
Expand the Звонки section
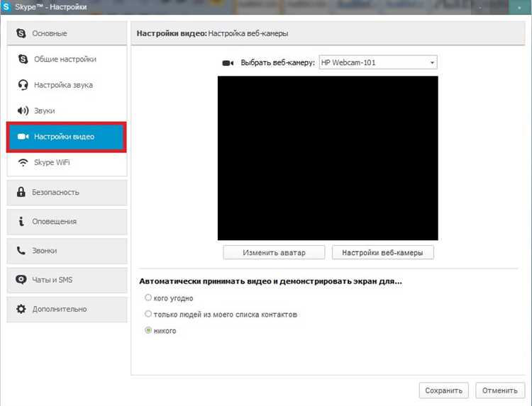(67, 251)
